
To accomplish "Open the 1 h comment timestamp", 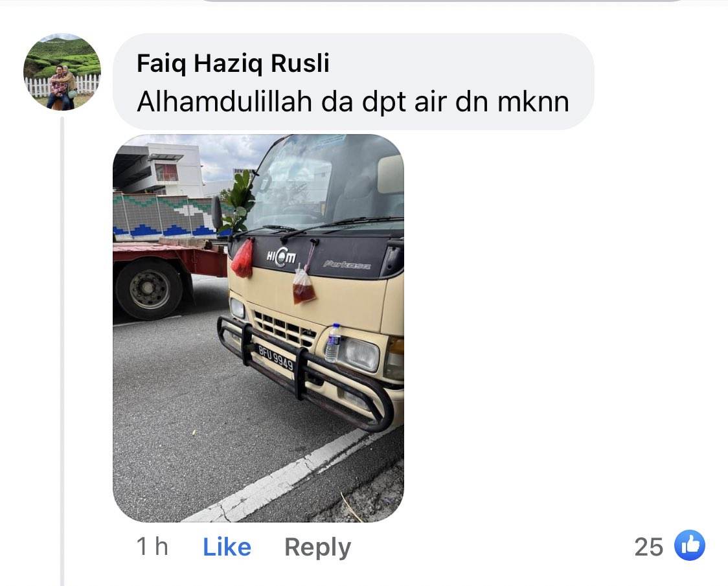I will point(152,546).
